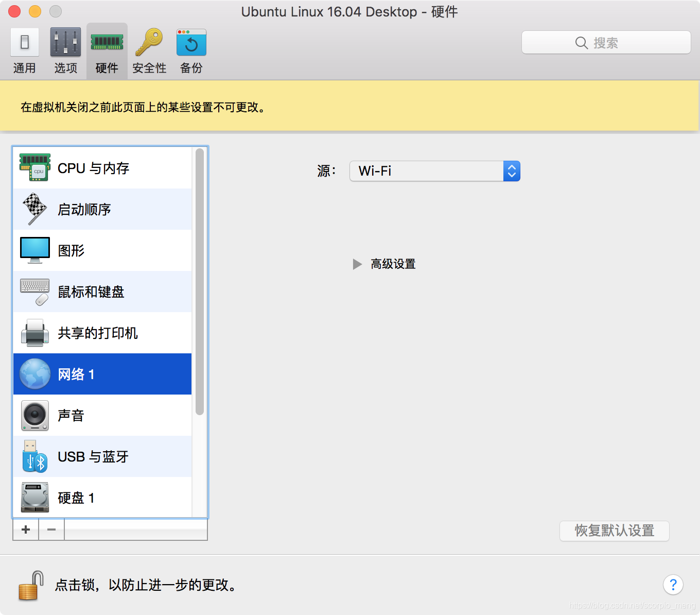Image resolution: width=700 pixels, height=615 pixels.
Task: Select the 鼠标和键盘 row label
Action: (91, 292)
